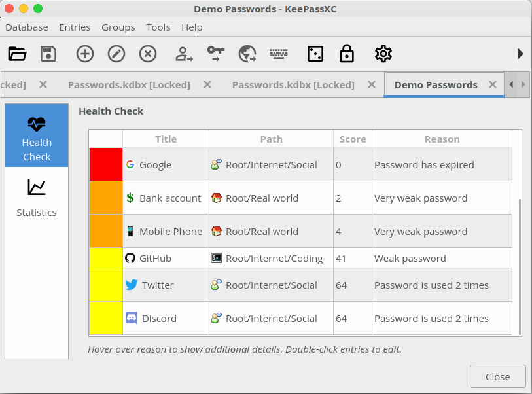Viewport: 532px width, 394px height.
Task: Add new entry with plus icon
Action: click(85, 54)
